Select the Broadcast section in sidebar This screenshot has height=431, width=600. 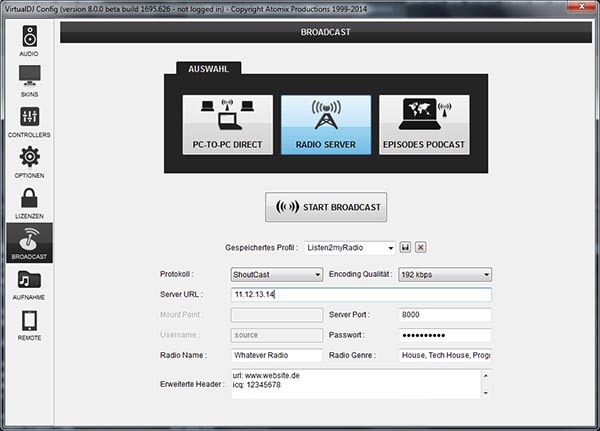pyautogui.click(x=29, y=243)
